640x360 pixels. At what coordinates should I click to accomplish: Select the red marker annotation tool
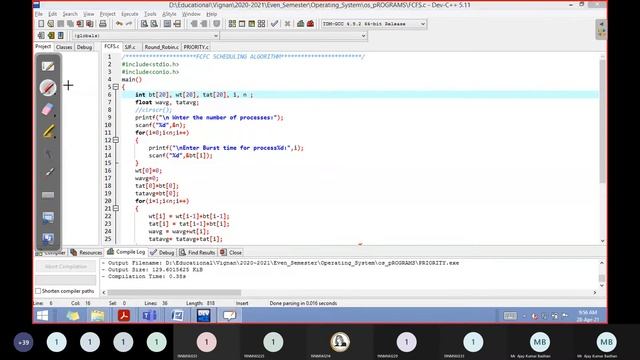(x=48, y=88)
